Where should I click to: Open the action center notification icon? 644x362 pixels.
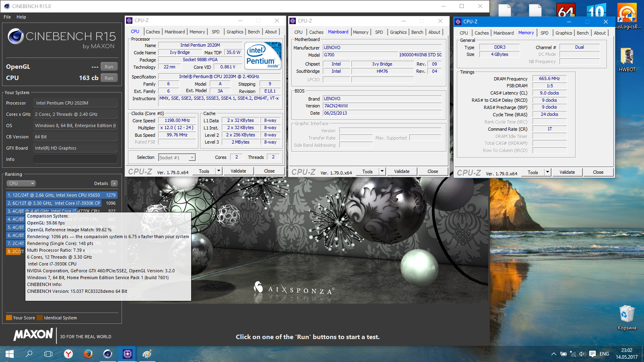click(592, 354)
